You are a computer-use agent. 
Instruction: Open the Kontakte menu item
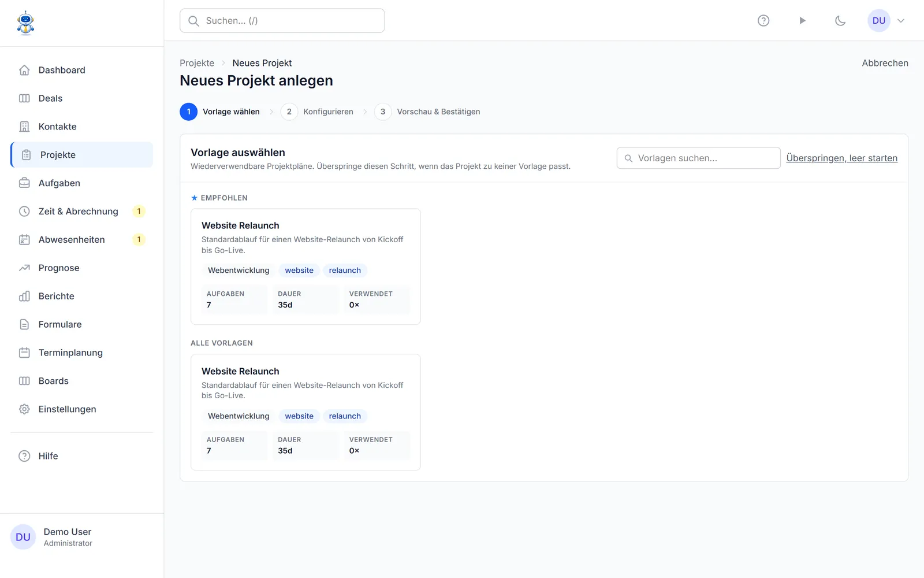(81, 127)
